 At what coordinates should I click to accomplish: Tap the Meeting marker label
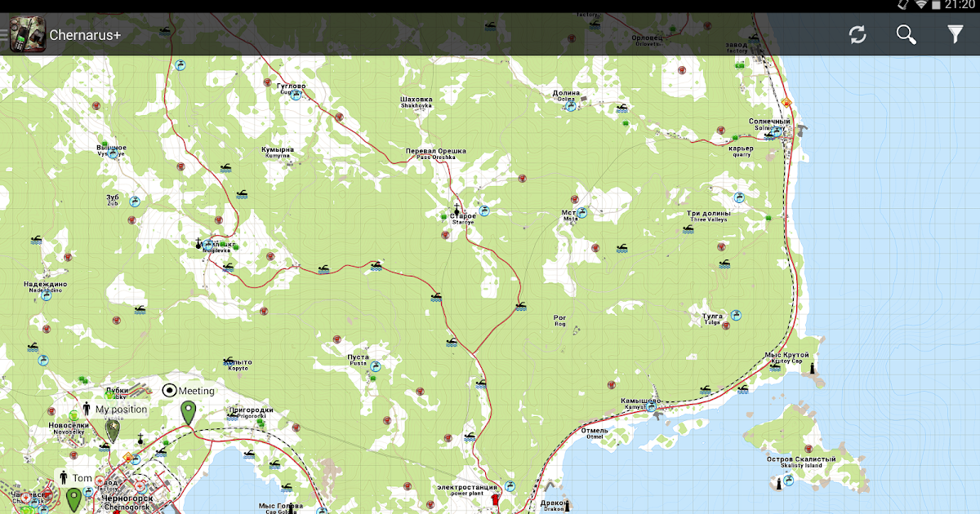[196, 391]
